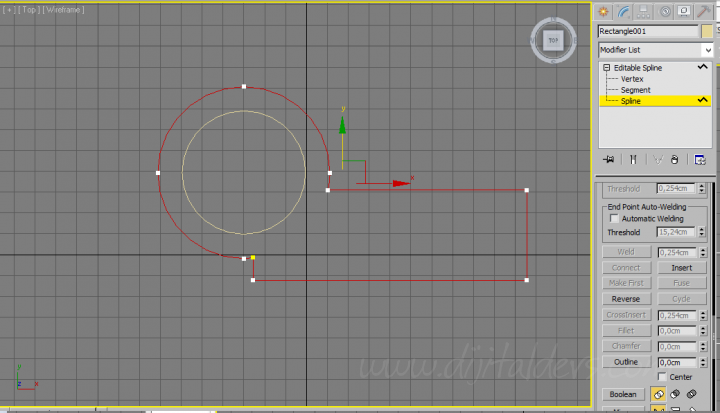Click the Auto-Welding Threshold 15,24cm field

click(x=677, y=232)
